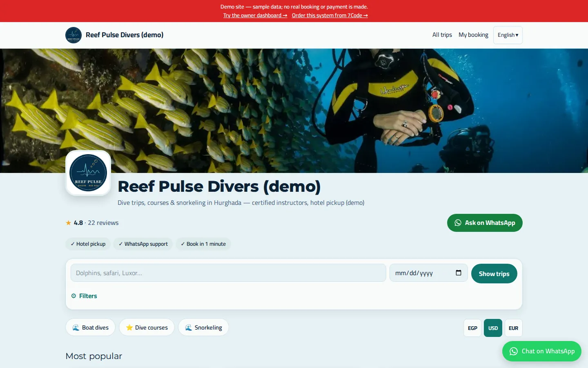Click the Show trips button

coord(494,274)
